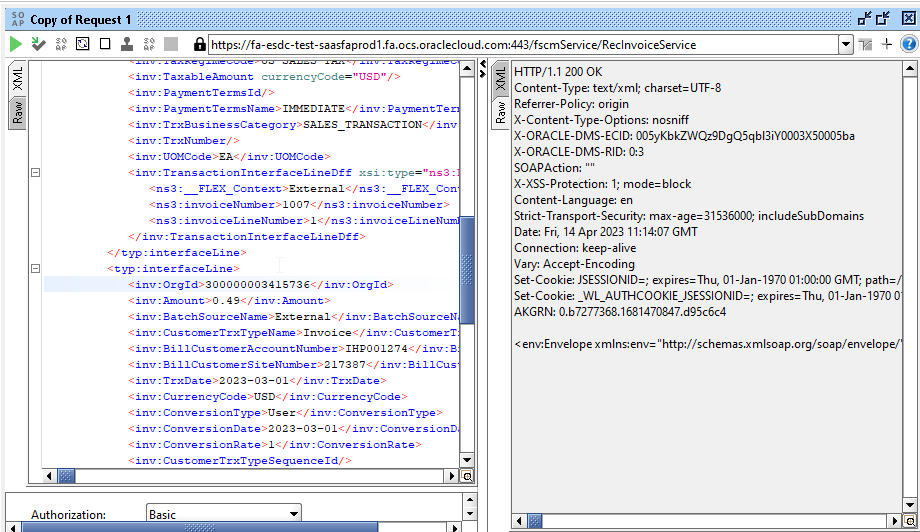Toggle the empty square toolbar button
This screenshot has height=532, width=920.
coord(105,44)
